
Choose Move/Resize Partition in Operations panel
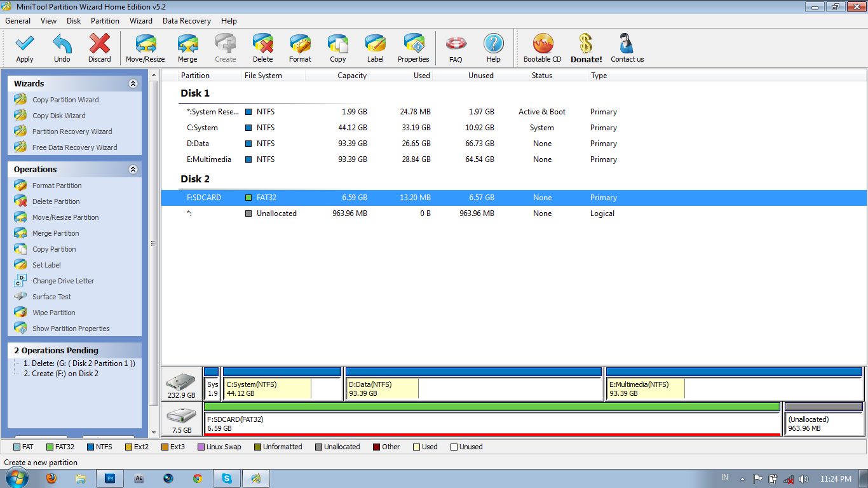(x=65, y=217)
